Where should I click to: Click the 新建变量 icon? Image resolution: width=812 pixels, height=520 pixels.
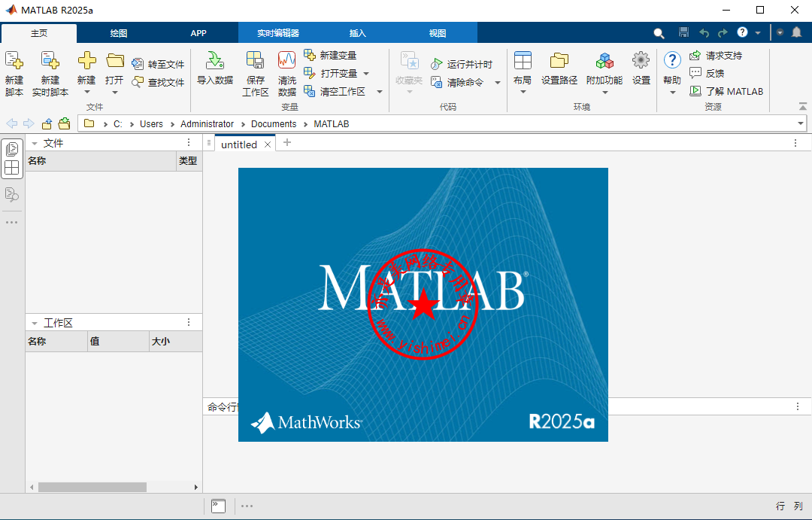pos(309,55)
